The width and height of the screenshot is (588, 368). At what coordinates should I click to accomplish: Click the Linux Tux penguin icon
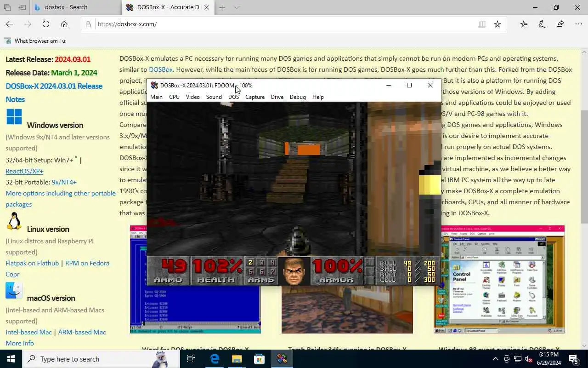click(x=14, y=221)
